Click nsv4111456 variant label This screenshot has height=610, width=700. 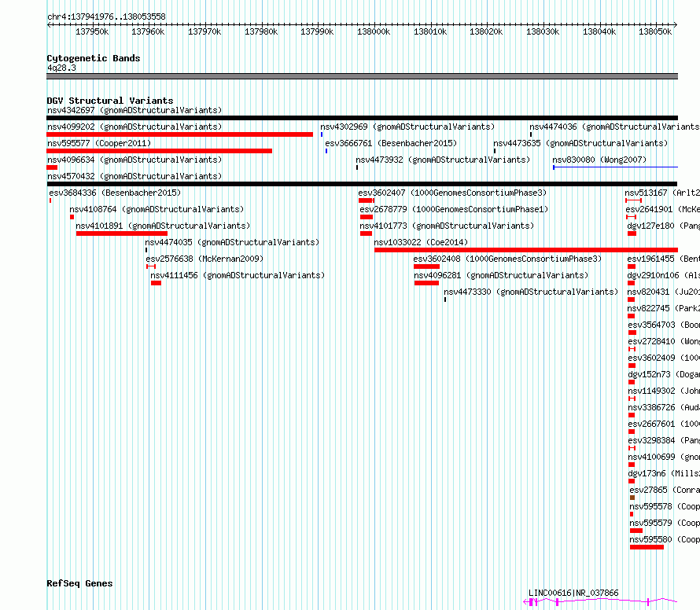tap(238, 275)
